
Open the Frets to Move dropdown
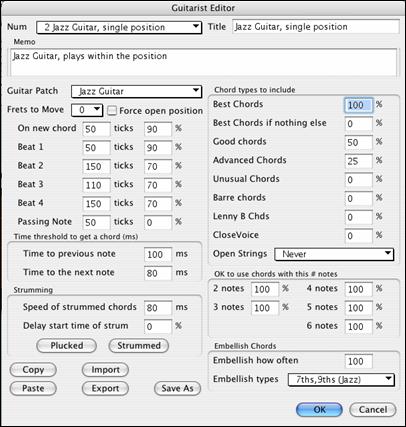[x=87, y=110]
